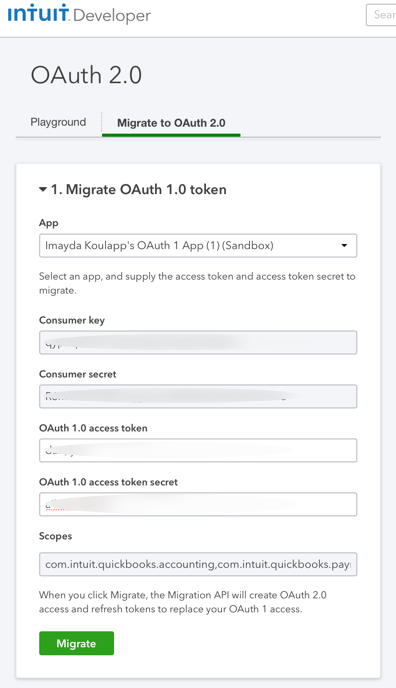Click the green Migrate button
The width and height of the screenshot is (396, 688).
pos(76,643)
